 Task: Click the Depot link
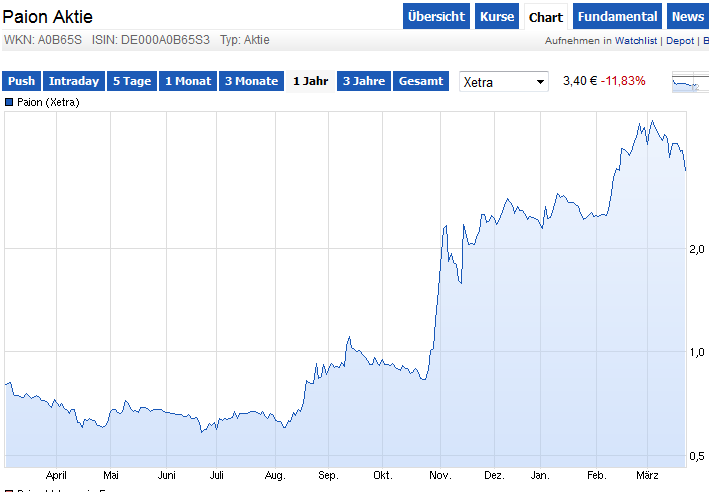(680, 41)
